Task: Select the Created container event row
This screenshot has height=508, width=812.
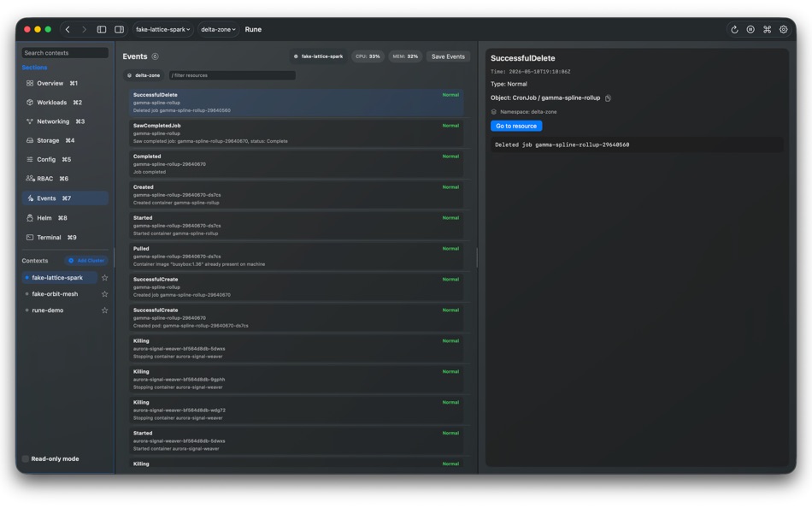Action: coord(297,195)
